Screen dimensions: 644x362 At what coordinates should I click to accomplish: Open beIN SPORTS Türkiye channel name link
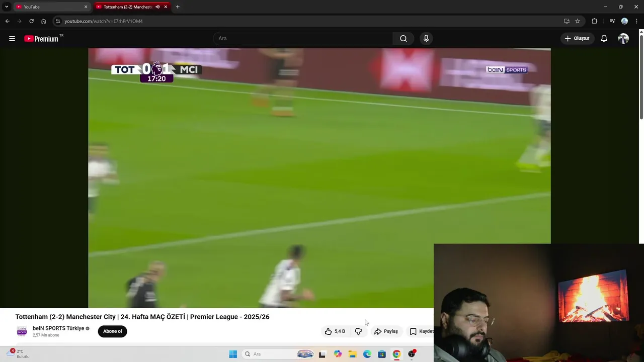pos(58,328)
